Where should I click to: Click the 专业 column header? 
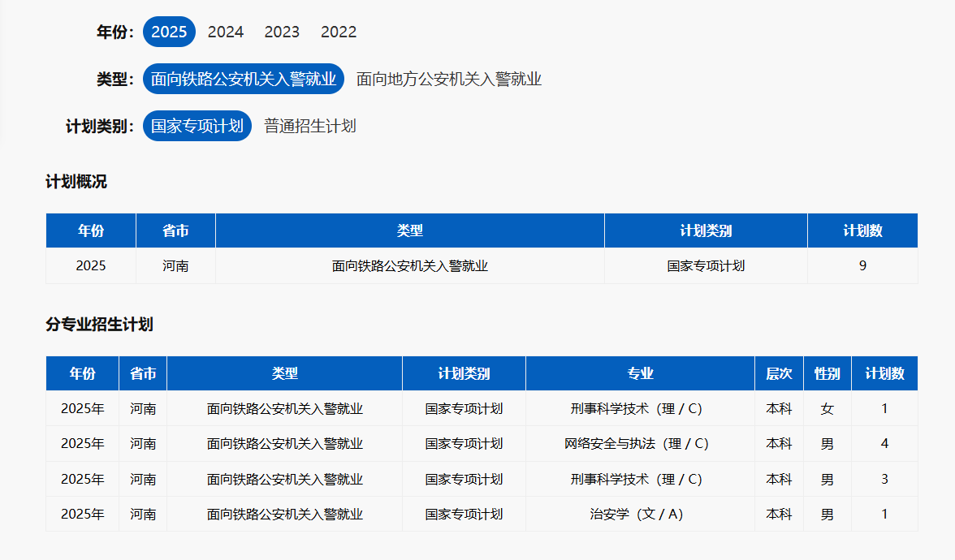tap(640, 373)
